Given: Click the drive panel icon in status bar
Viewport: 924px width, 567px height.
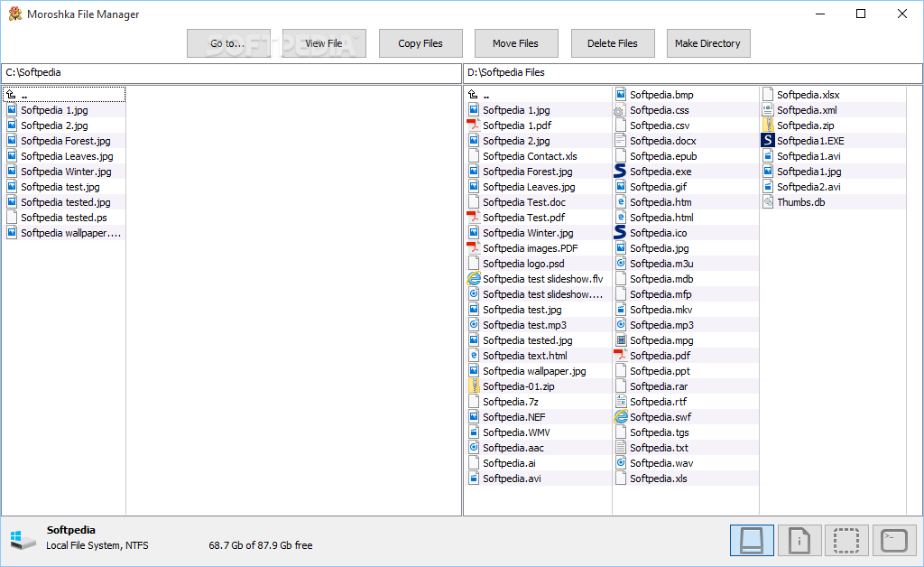Looking at the screenshot, I should pyautogui.click(x=752, y=540).
